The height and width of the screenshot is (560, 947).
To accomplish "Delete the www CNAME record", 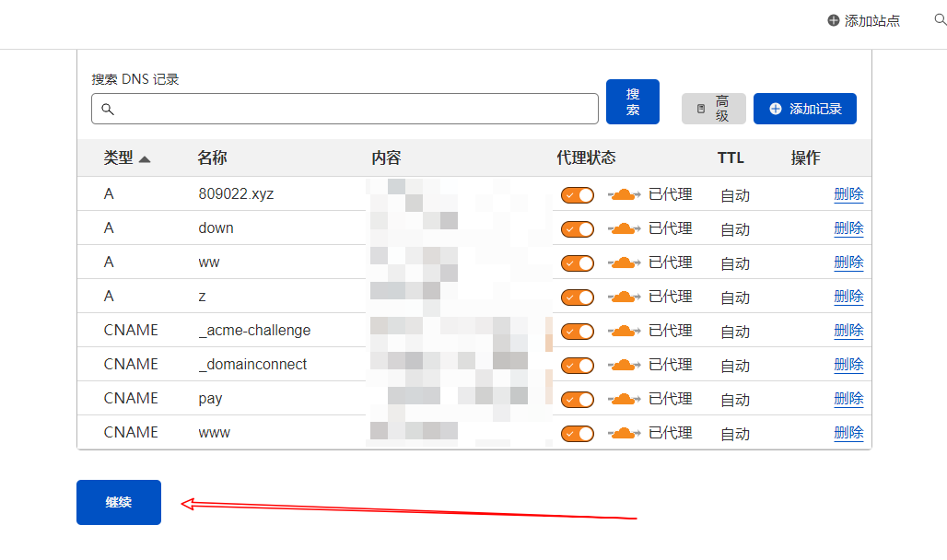I will 848,433.
